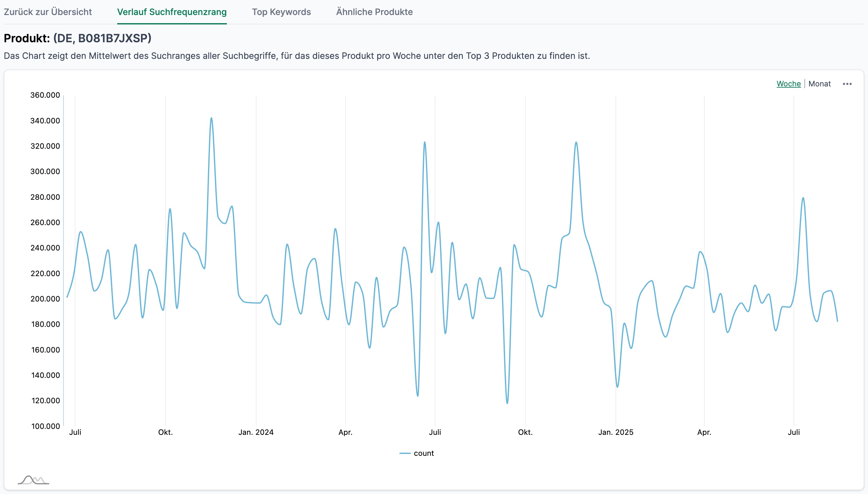This screenshot has height=494, width=868.
Task: Click the product heading with ASIN B081B7JXSP
Action: (77, 38)
